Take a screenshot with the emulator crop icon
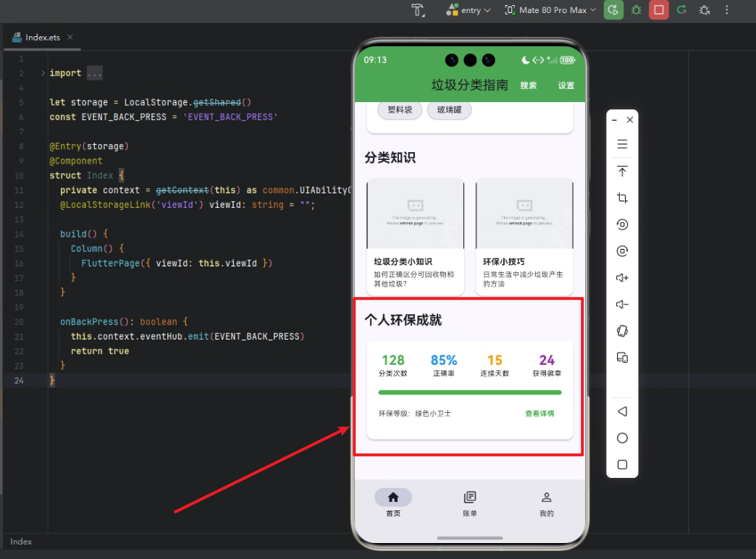The image size is (756, 559). click(x=622, y=198)
